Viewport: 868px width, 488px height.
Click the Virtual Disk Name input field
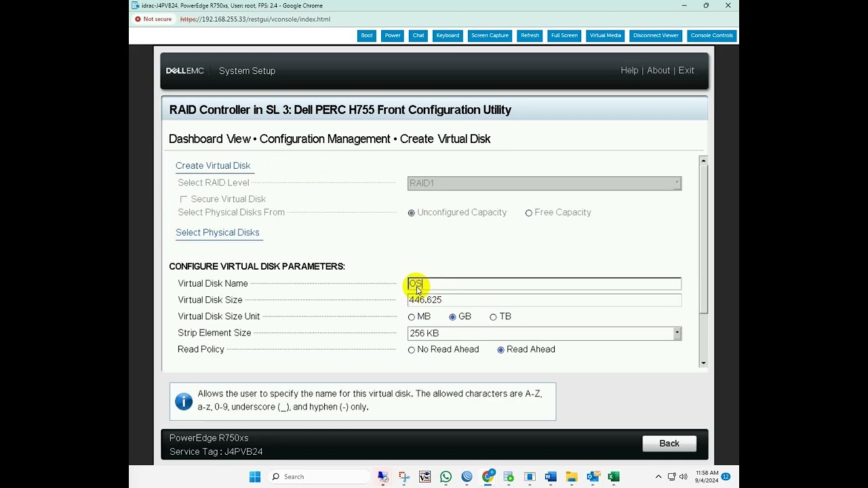[545, 284]
